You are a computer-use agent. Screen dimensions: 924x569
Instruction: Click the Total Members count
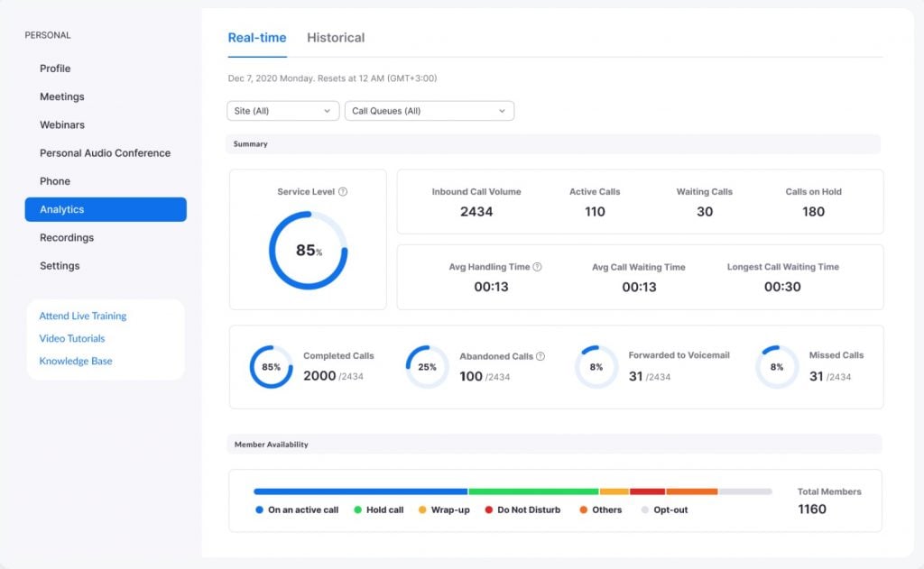pos(811,509)
